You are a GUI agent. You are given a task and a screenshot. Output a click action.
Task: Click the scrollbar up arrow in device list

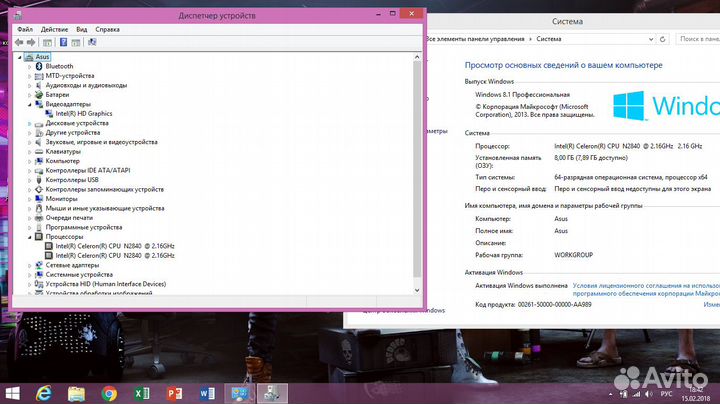pos(417,57)
